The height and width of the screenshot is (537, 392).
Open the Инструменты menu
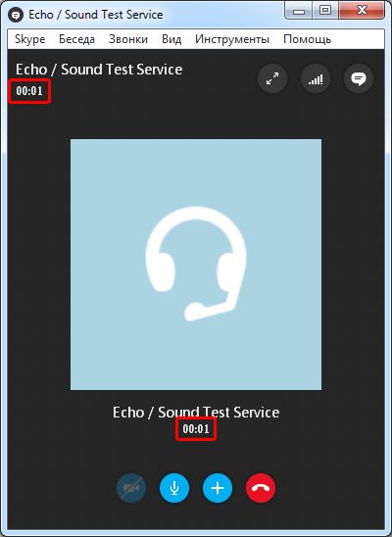(x=232, y=39)
